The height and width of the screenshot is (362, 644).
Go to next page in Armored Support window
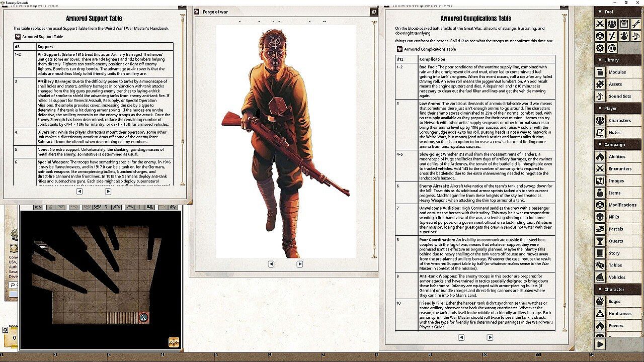(108, 192)
